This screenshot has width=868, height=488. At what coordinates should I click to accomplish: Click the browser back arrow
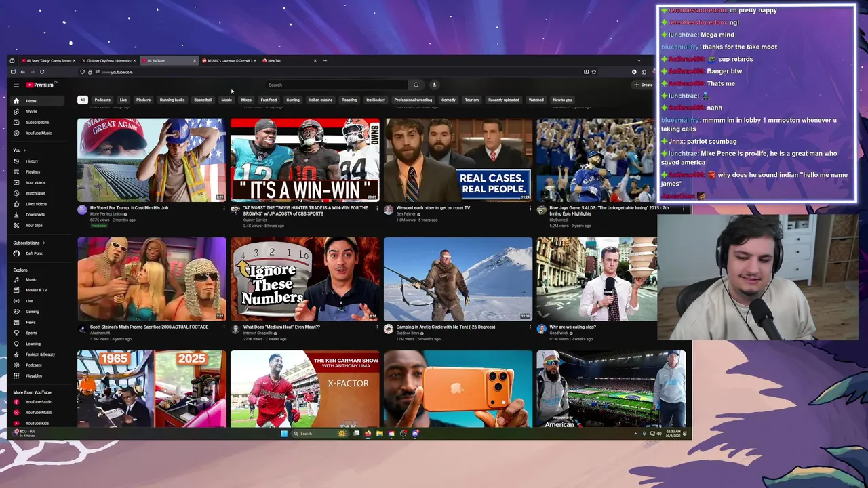pos(22,72)
